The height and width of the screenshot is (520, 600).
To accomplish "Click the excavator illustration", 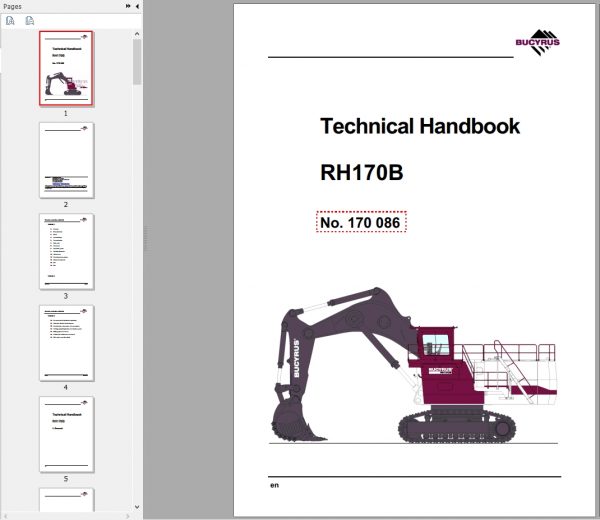I will pyautogui.click(x=413, y=365).
